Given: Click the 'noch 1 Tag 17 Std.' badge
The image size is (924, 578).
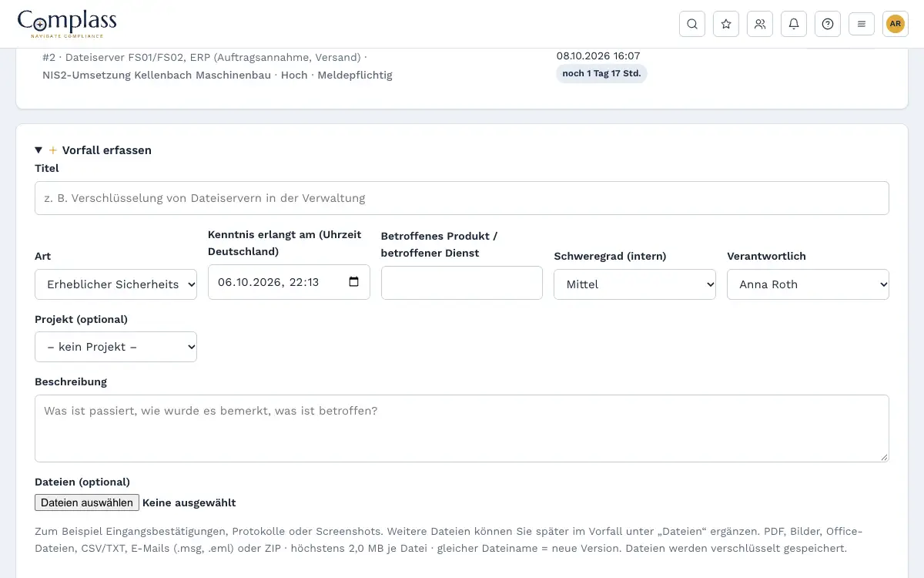Looking at the screenshot, I should [601, 74].
